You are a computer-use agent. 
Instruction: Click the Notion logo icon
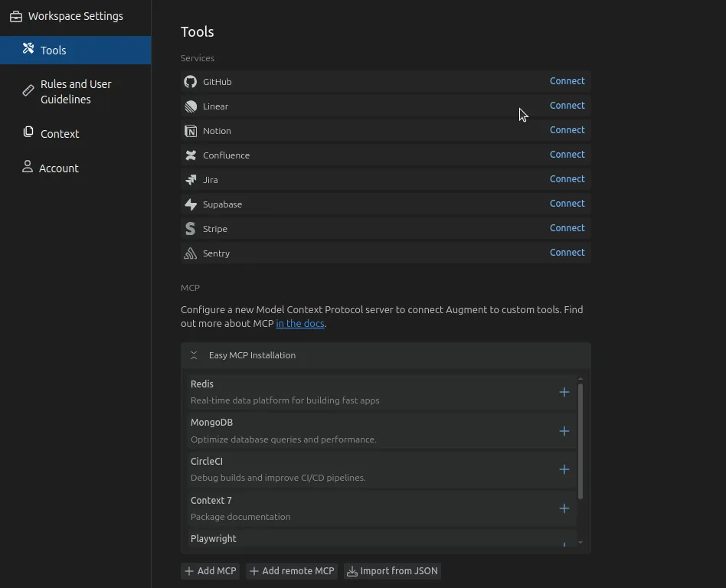point(190,131)
